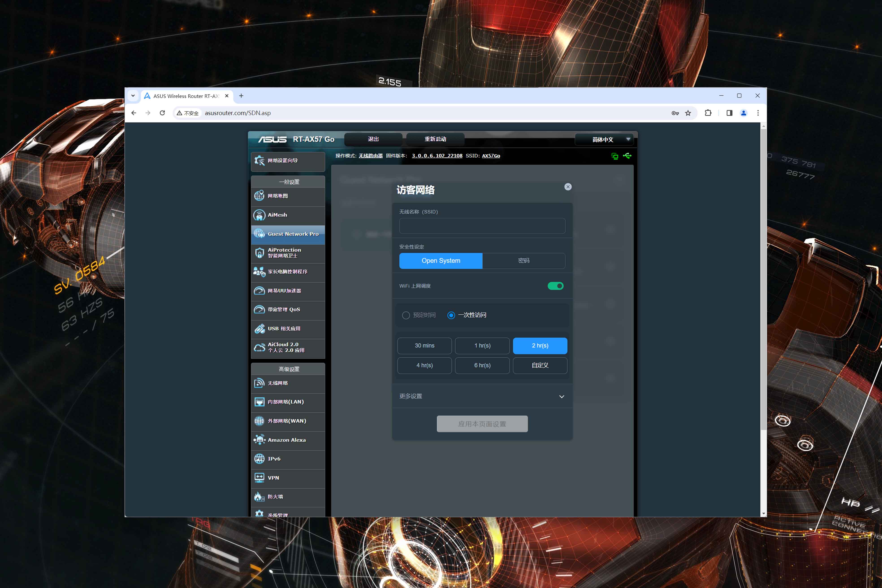Click the USB status icon in header
This screenshot has height=588, width=882.
tap(627, 156)
